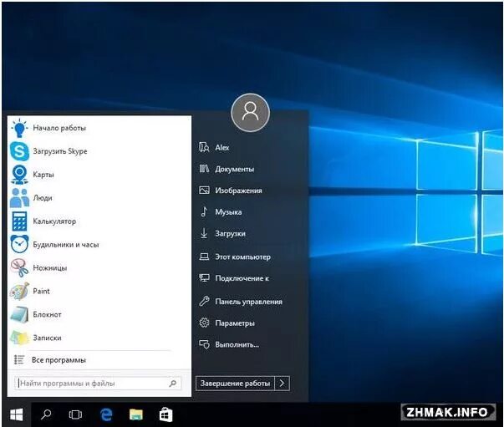The image size is (504, 427).
Task: Launch Microsoft Edge from the taskbar
Action: (106, 414)
